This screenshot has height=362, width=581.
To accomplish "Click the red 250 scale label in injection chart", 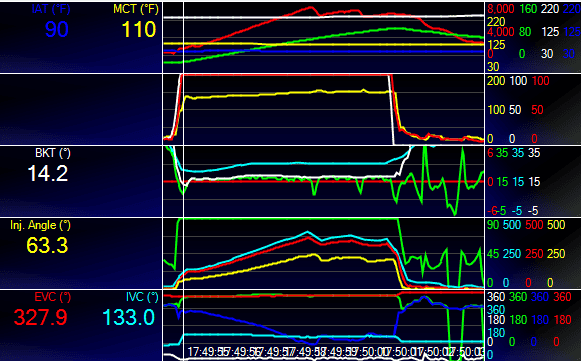I will coord(534,254).
